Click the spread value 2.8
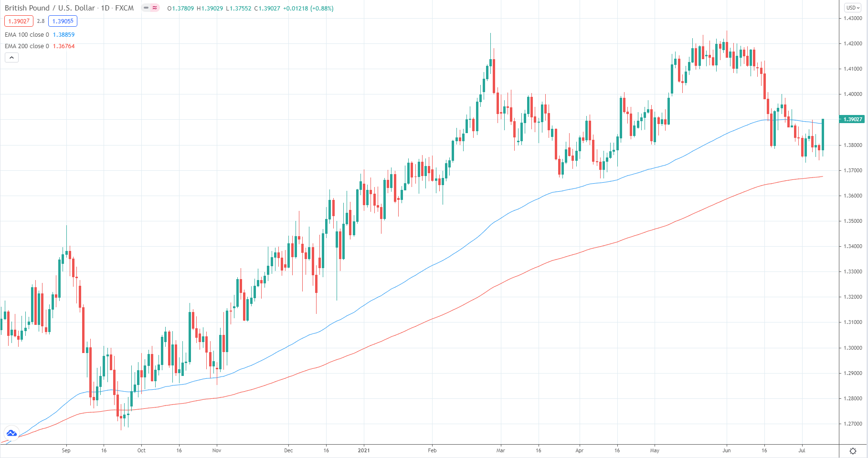Viewport: 868px width, 458px height. pyautogui.click(x=41, y=21)
